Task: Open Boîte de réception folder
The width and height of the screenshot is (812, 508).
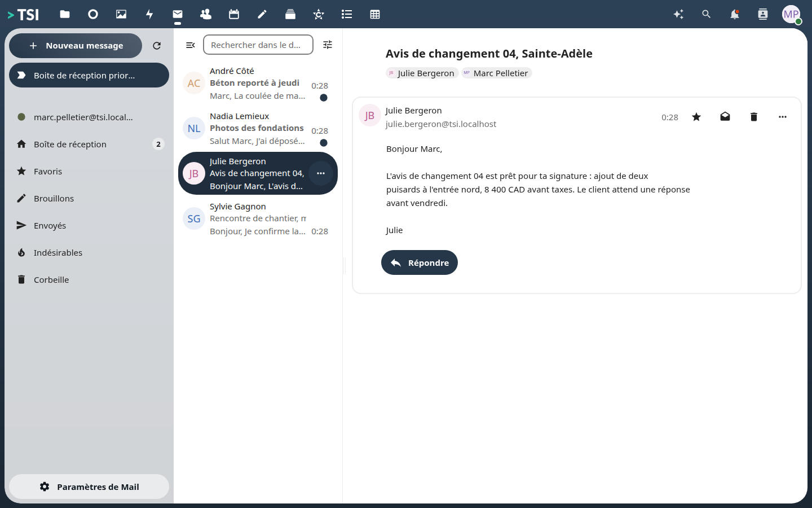Action: [x=89, y=144]
